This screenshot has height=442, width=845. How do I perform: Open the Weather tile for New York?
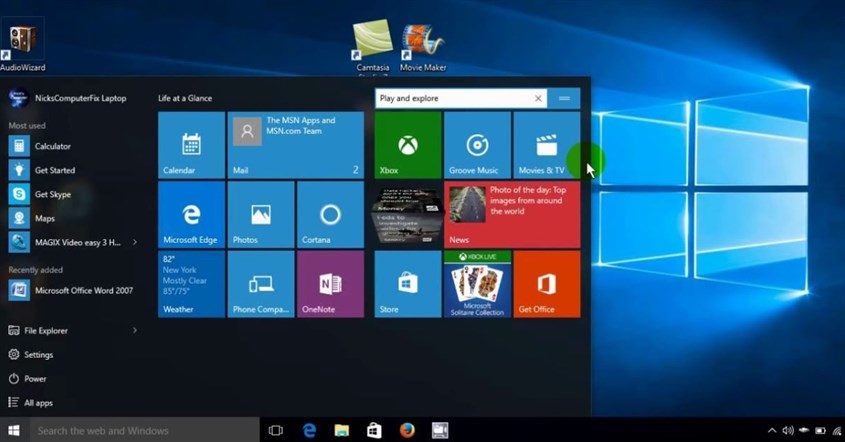[x=191, y=284]
